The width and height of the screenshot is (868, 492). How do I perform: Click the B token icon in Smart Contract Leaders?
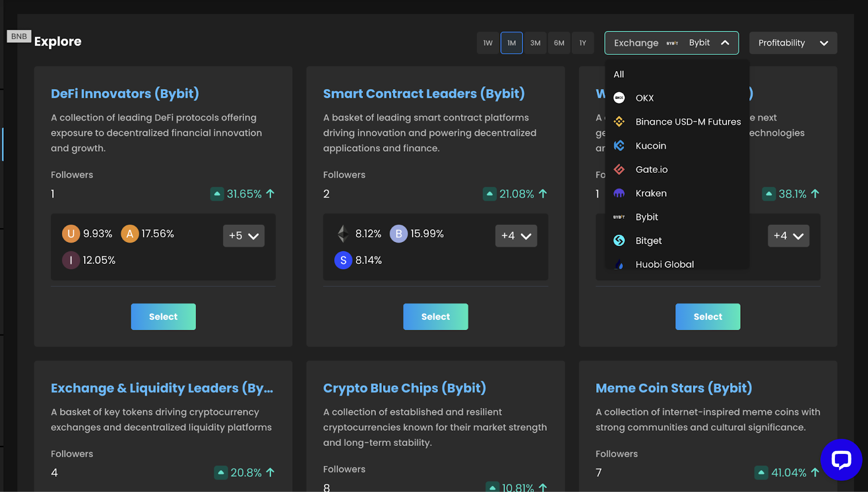399,234
